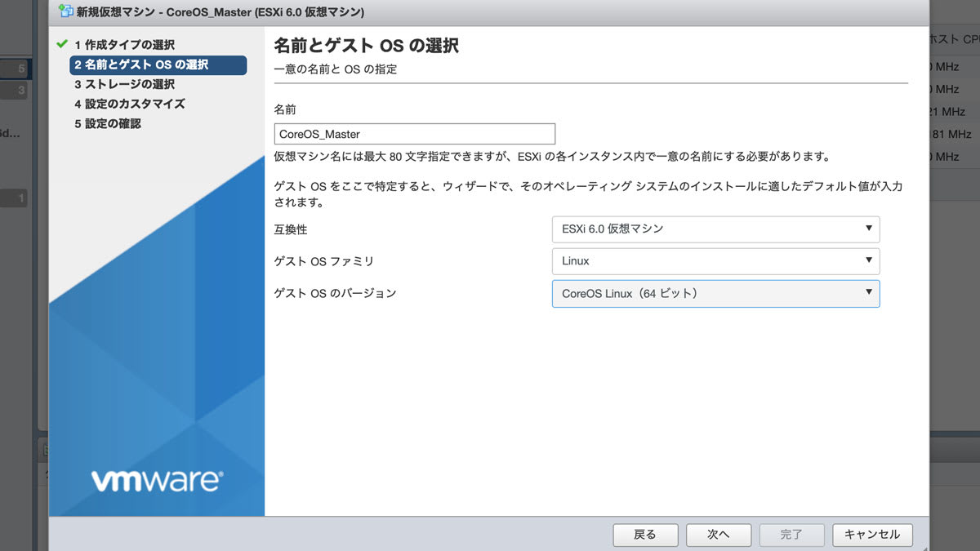
Task: Open step 5 設定の確認
Action: [108, 123]
